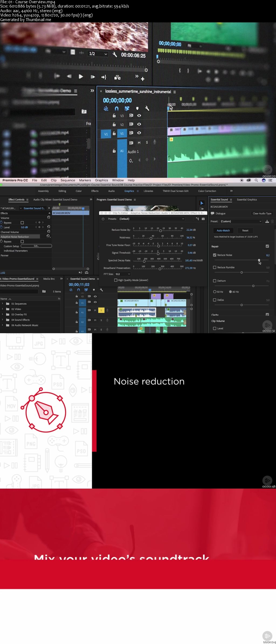The width and height of the screenshot is (276, 644).
Task: Click Step Back one frame beside Play
Action: (x=69, y=77)
